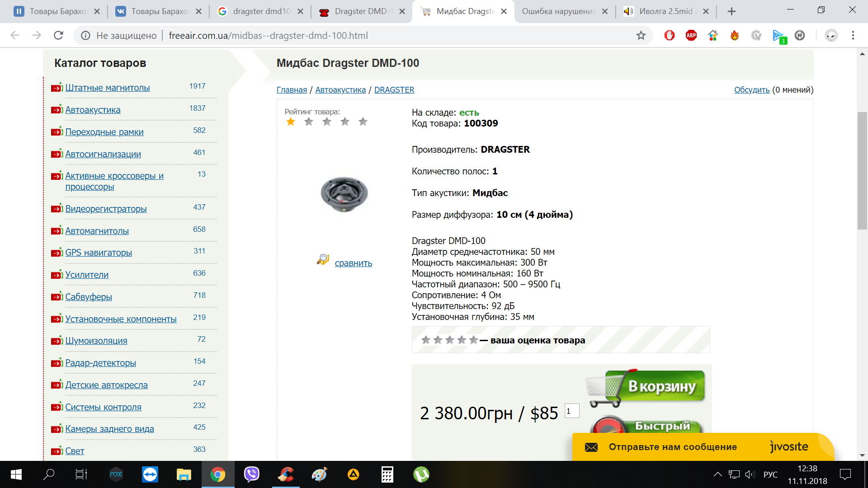Click the compare magnifier icon

point(323,259)
